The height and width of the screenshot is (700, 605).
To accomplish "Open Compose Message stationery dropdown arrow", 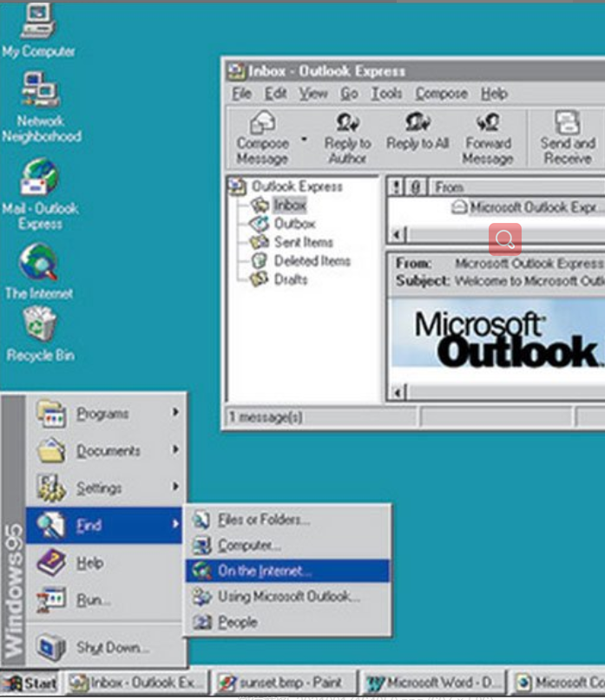I will click(305, 139).
